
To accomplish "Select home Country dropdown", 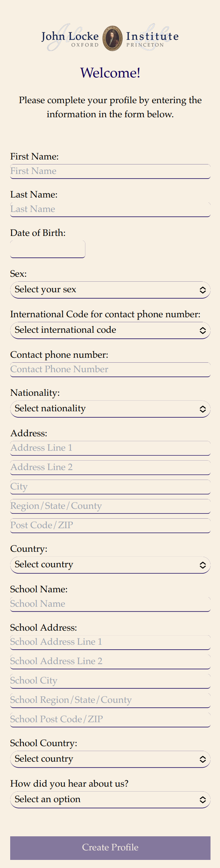I will [110, 565].
